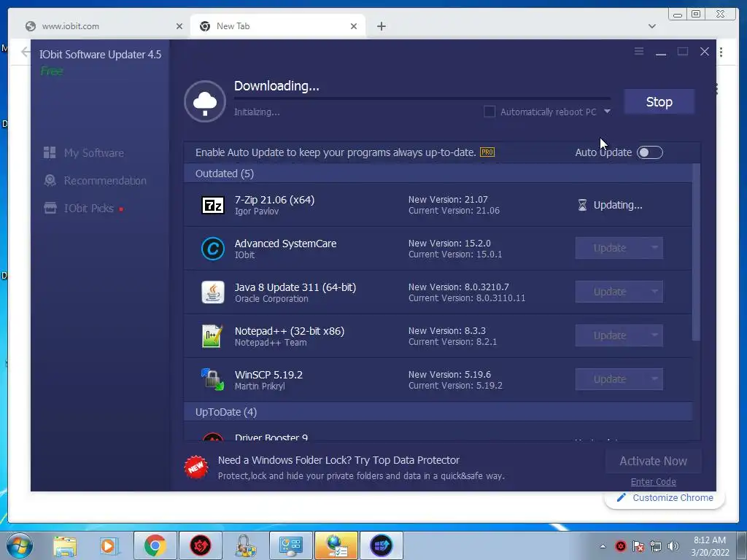Open Chrome from the taskbar
This screenshot has width=747, height=560.
click(x=155, y=545)
